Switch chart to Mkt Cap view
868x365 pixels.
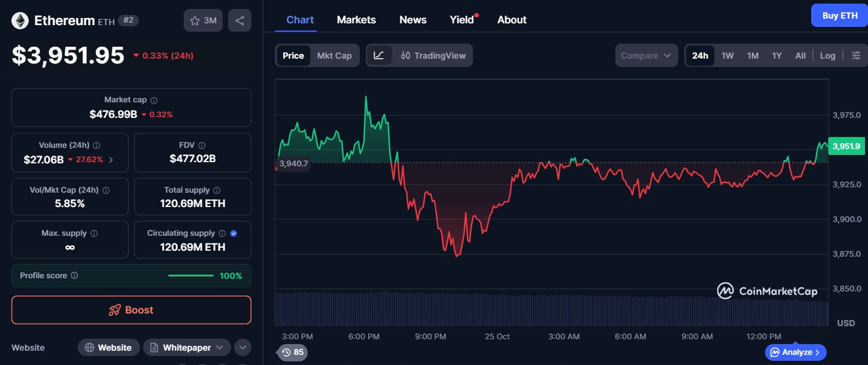click(x=334, y=56)
